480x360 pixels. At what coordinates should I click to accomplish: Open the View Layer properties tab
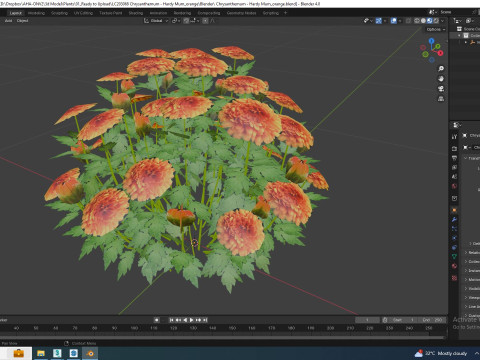(454, 167)
